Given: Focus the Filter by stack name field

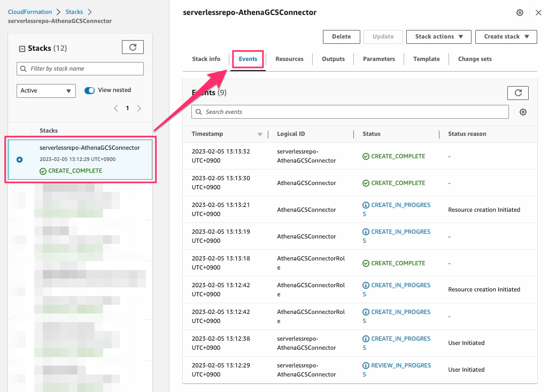Looking at the screenshot, I should click(x=80, y=68).
